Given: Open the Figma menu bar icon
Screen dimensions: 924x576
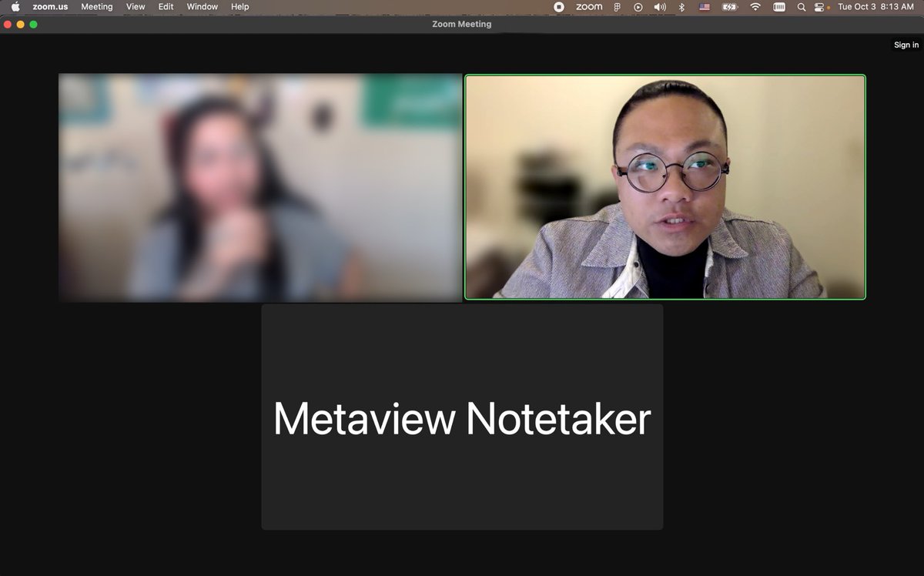Looking at the screenshot, I should [618, 6].
